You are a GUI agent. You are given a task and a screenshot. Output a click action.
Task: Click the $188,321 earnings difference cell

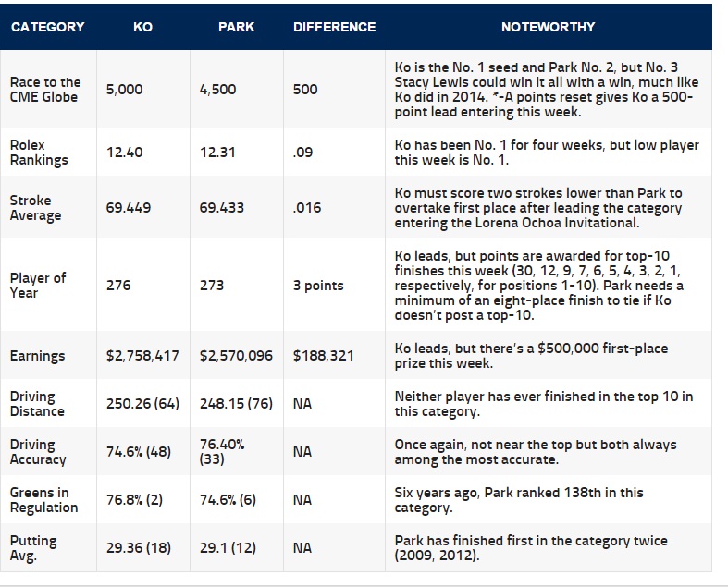point(323,356)
